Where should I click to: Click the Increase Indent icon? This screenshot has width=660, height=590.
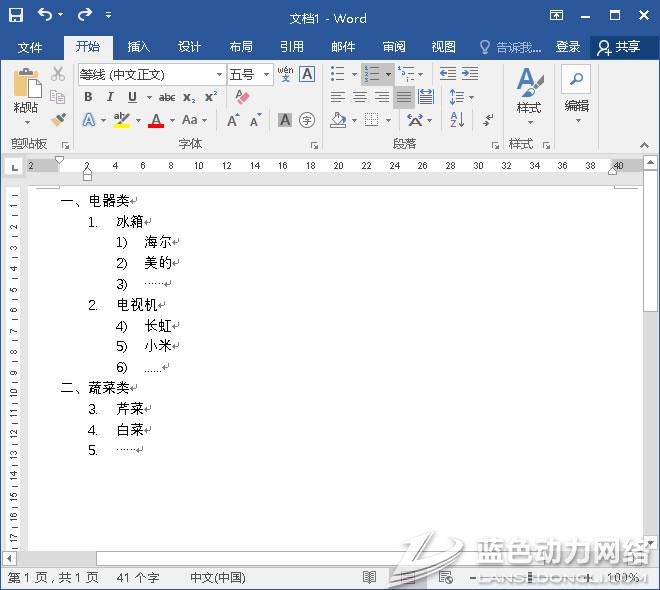point(469,74)
